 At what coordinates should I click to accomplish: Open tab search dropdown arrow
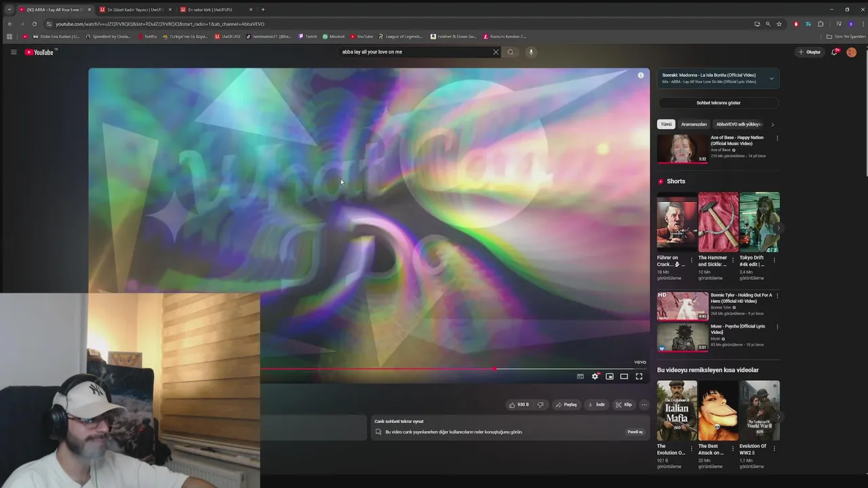click(9, 9)
